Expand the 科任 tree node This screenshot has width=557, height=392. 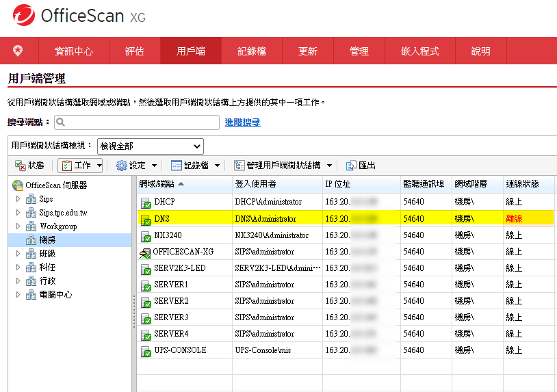(x=18, y=267)
